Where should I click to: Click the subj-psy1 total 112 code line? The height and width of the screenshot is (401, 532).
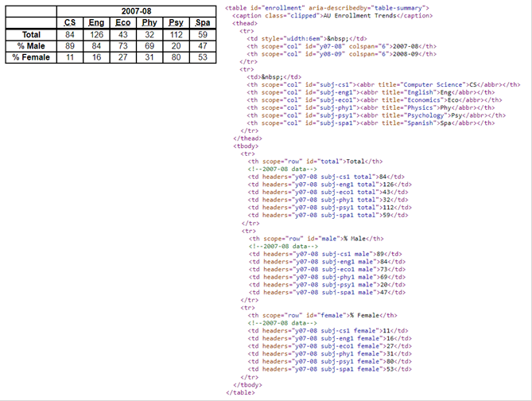(x=330, y=208)
